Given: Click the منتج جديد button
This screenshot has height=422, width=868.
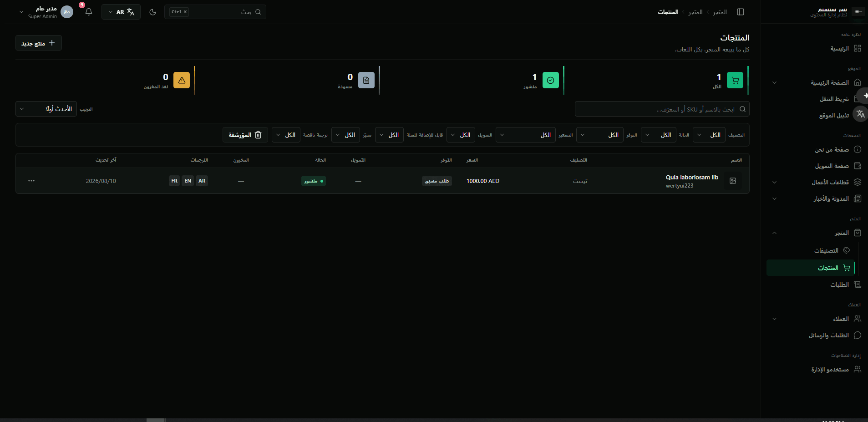Looking at the screenshot, I should [x=39, y=43].
